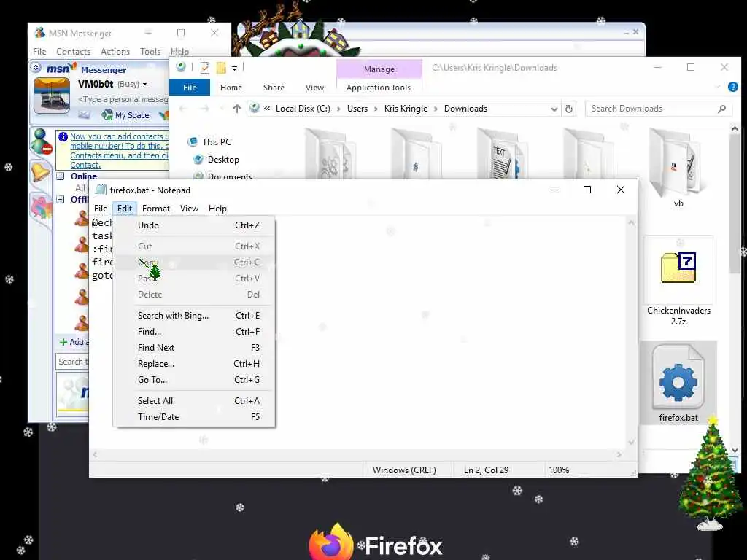Open Notepad's File menu
This screenshot has width=747, height=560.
click(x=101, y=208)
